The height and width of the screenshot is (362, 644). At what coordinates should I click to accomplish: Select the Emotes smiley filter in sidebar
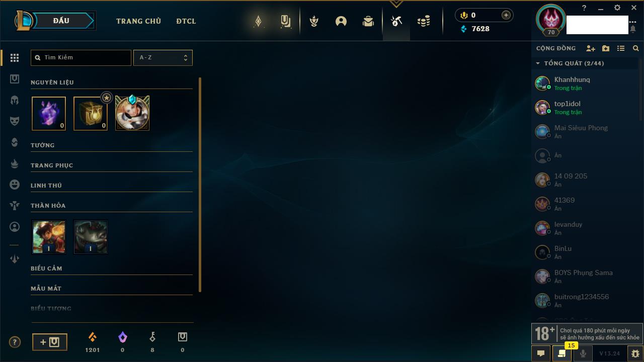pos(15,185)
